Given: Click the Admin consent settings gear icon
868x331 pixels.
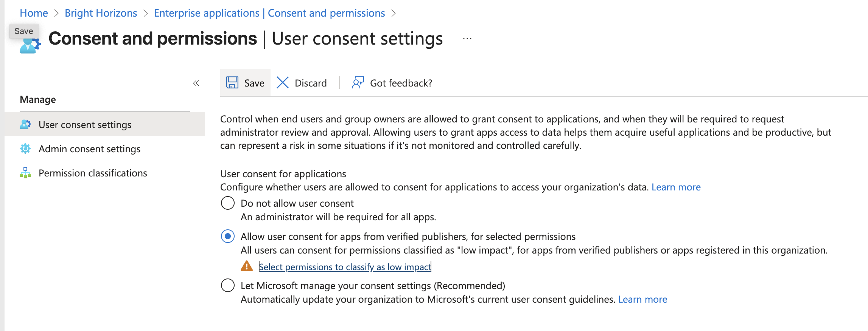Looking at the screenshot, I should click(x=25, y=149).
